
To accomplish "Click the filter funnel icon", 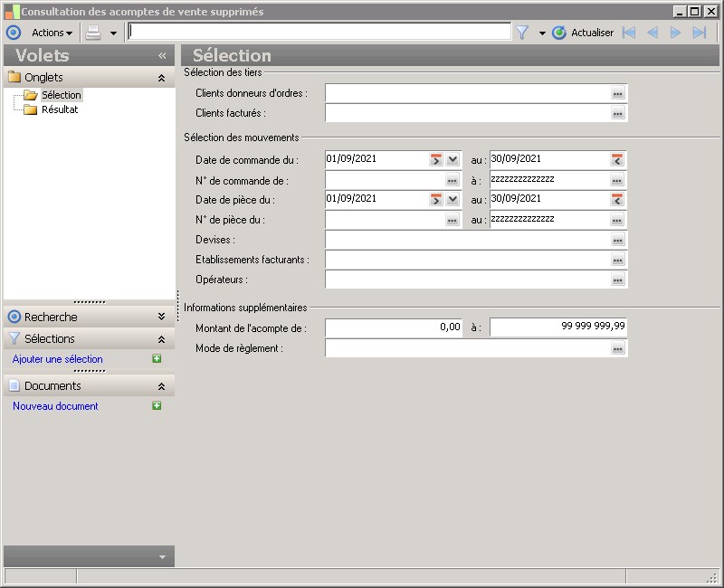I will (522, 33).
